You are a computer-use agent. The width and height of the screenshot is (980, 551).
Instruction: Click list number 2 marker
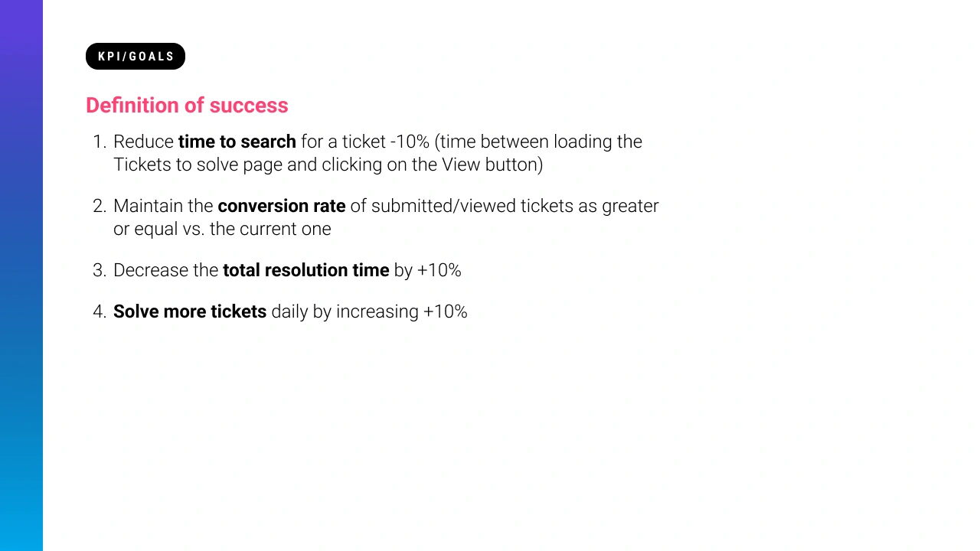click(100, 206)
